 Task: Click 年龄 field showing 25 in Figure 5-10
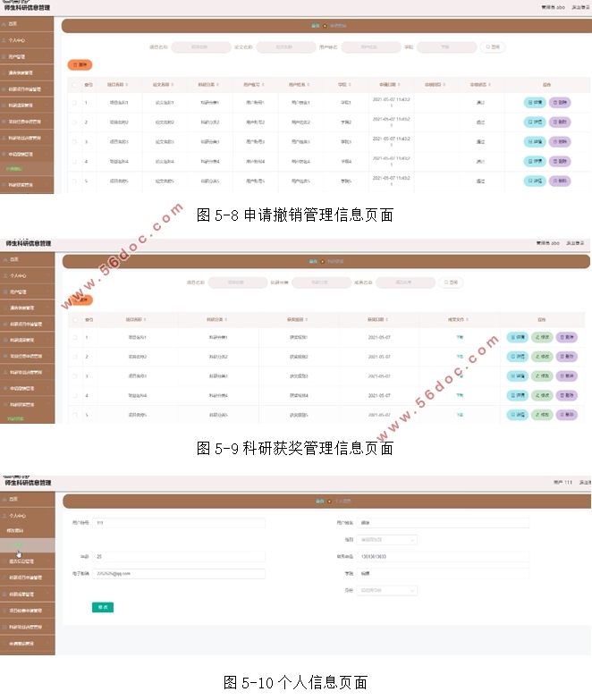point(179,557)
